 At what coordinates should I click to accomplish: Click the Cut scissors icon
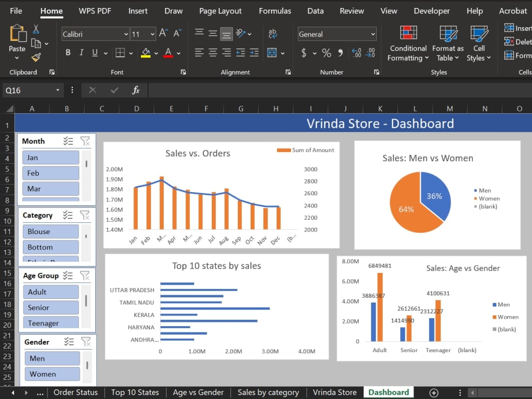tap(36, 29)
